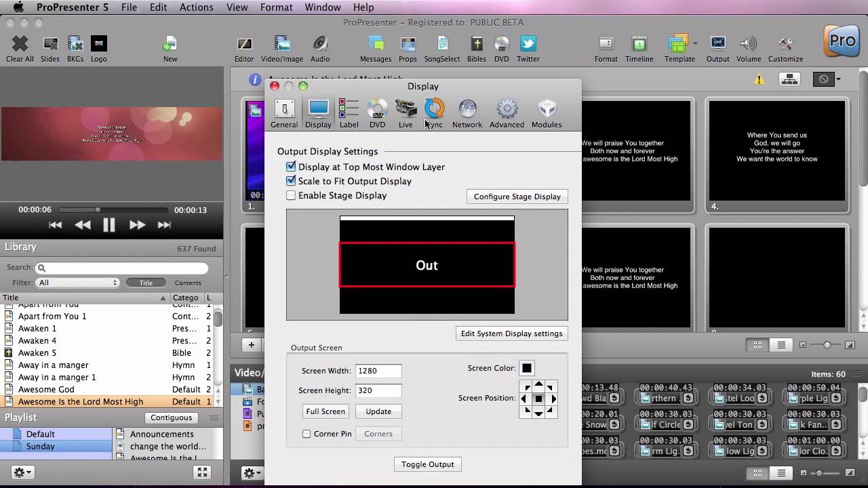Click the Screen Width field
This screenshot has width=868, height=488.
pos(378,371)
